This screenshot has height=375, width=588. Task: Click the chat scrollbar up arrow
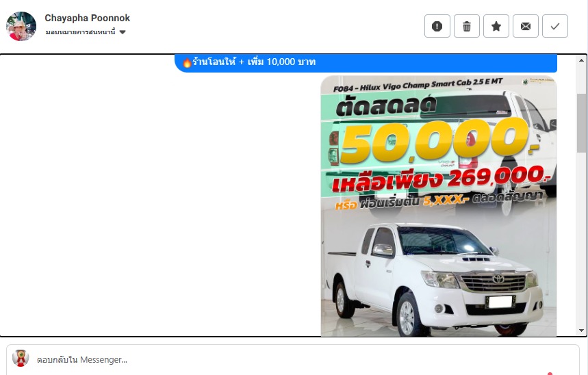point(581,60)
